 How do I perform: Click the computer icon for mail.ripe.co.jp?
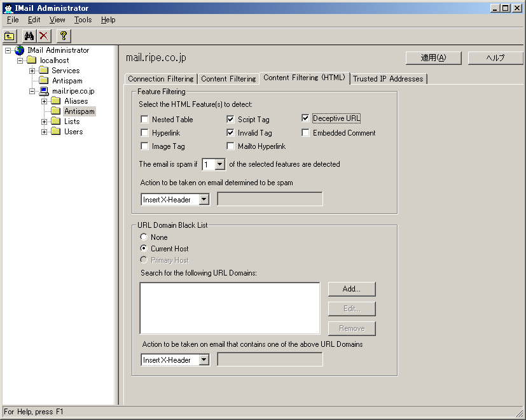tap(44, 91)
